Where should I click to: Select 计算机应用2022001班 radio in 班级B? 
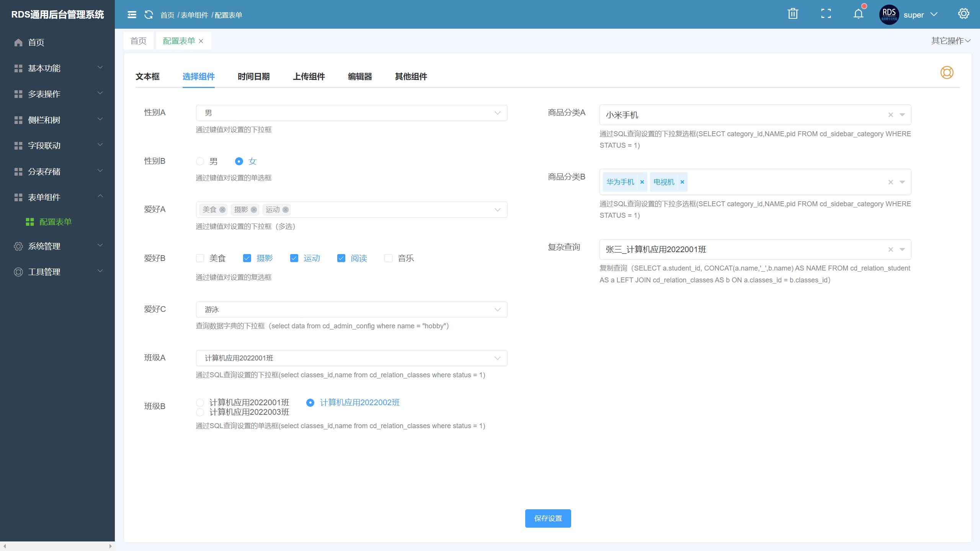[200, 403]
